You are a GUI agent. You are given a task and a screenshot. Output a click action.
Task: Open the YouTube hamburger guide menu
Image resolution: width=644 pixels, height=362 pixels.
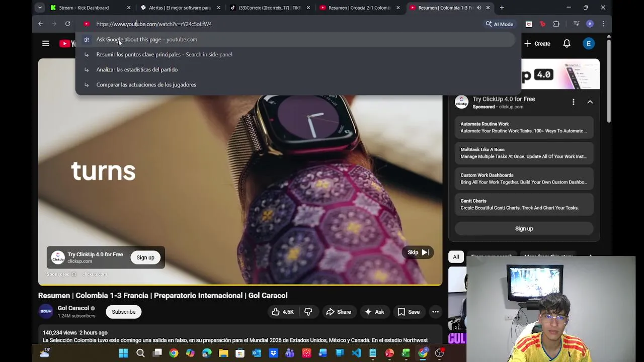(x=46, y=44)
